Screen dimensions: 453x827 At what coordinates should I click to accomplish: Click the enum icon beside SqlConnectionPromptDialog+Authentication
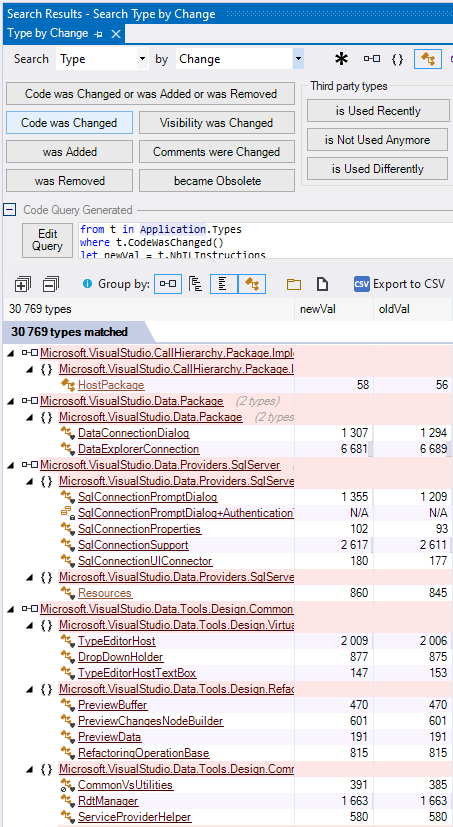pos(68,513)
